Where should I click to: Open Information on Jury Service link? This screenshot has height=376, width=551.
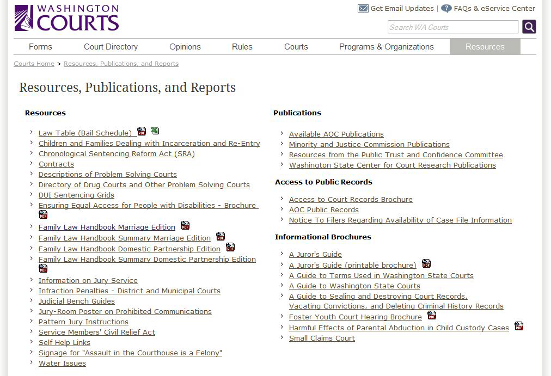tap(88, 280)
